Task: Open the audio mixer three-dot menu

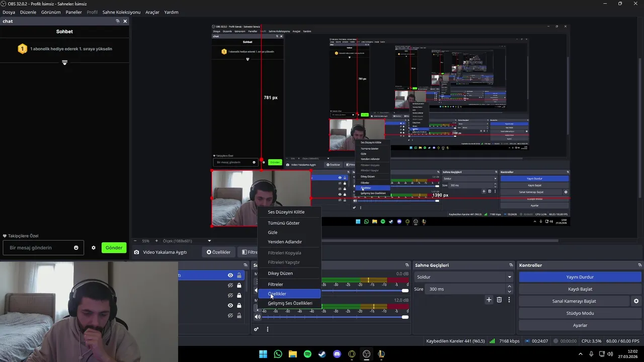Action: coord(268,329)
